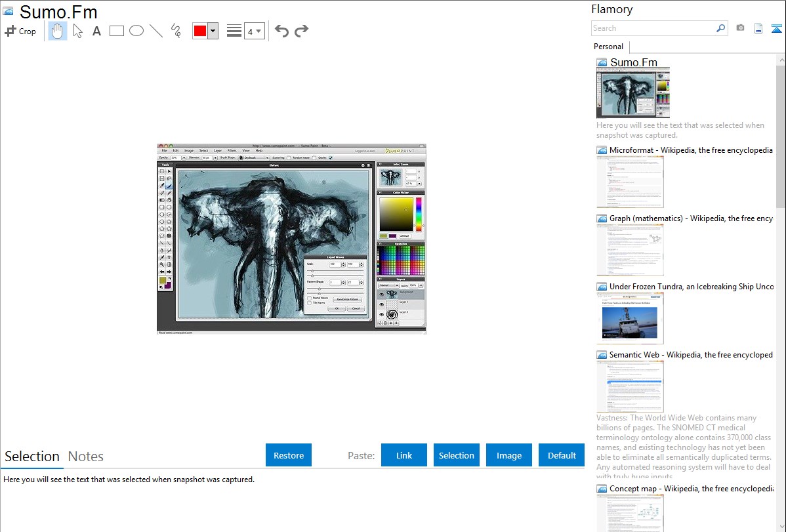Paste as Link button

404,455
